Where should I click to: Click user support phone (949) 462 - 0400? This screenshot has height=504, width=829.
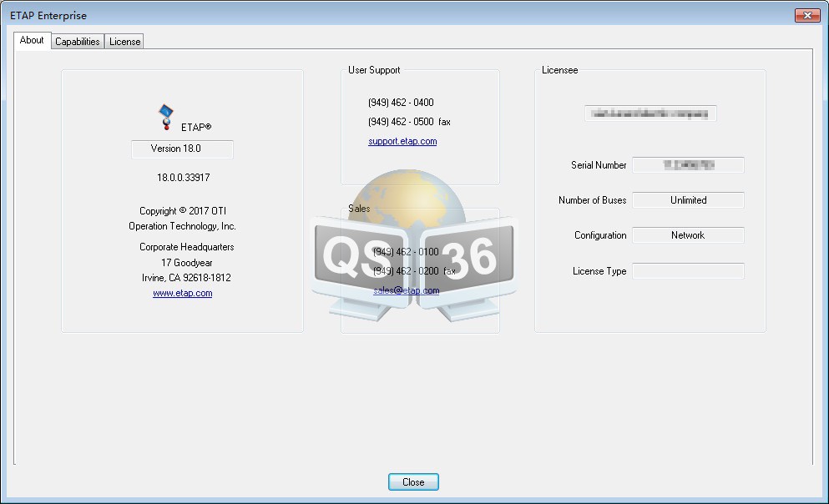tap(401, 103)
